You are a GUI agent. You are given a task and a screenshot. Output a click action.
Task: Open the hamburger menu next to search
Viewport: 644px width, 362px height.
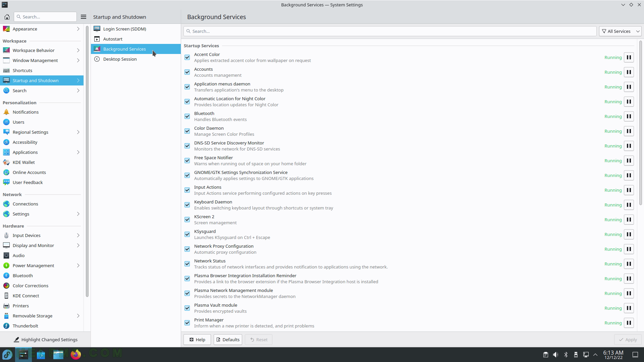[x=84, y=17]
